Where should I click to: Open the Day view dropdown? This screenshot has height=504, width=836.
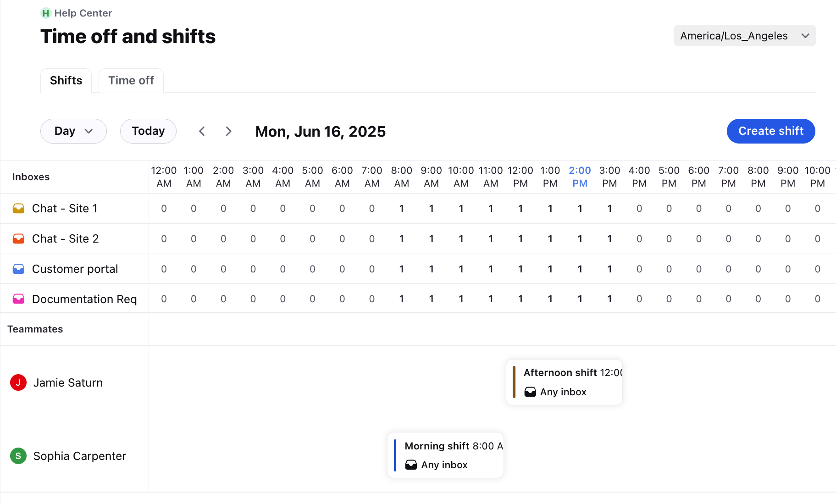tap(73, 131)
